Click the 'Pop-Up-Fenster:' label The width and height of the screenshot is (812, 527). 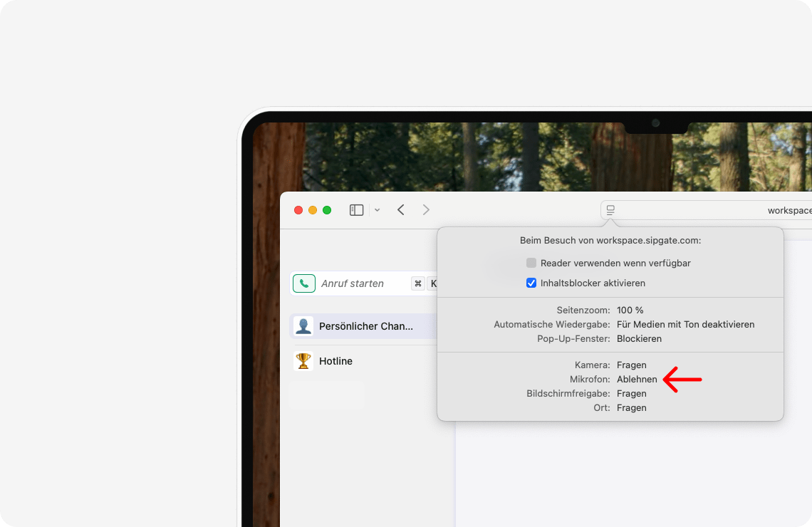tap(574, 338)
